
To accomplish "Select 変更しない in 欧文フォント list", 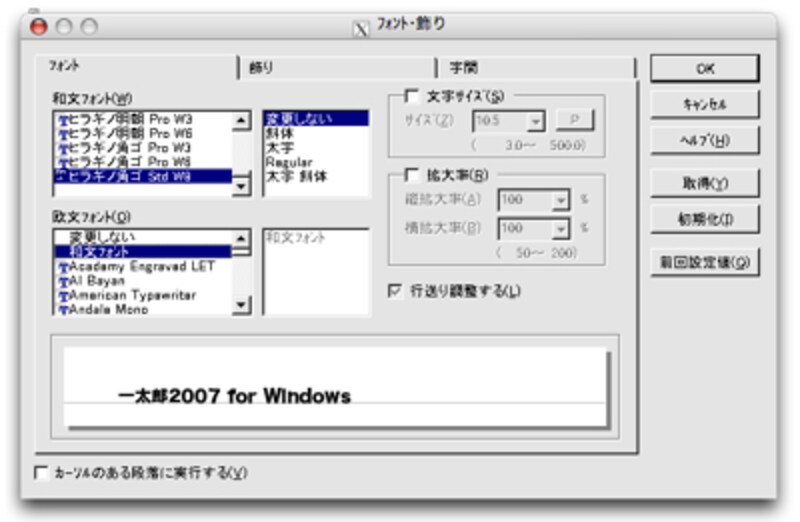I will 143,237.
